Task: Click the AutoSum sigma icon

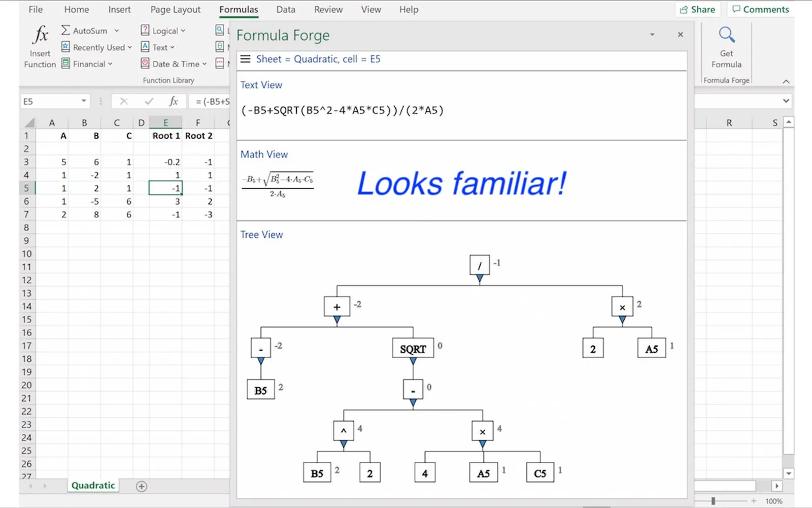Action: 65,30
